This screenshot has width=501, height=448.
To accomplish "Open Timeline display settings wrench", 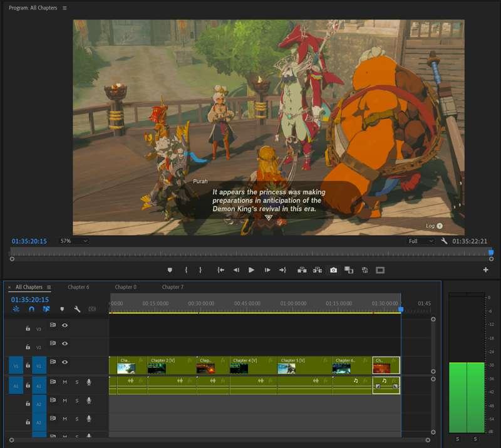I will pos(77,309).
